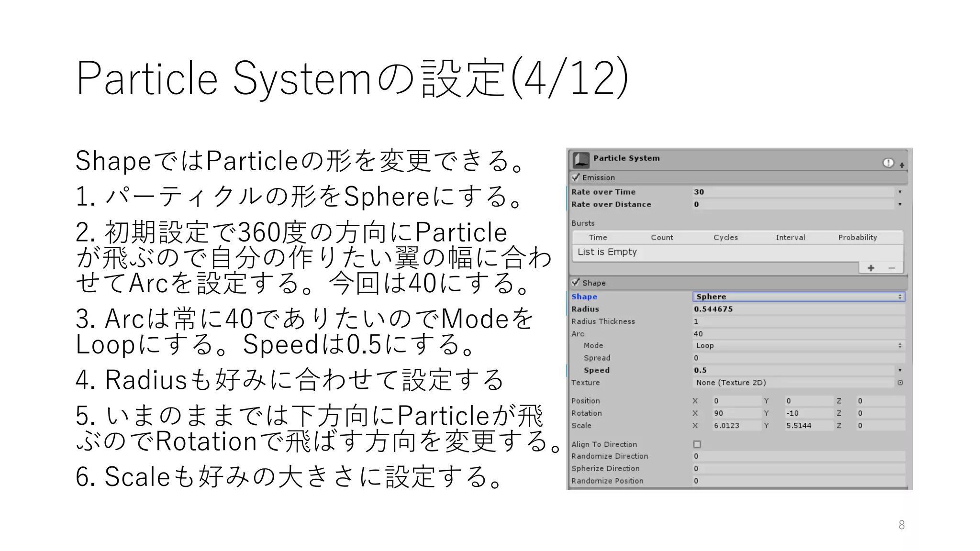980x551 pixels.
Task: Toggle the Shape module checkbox
Action: pyautogui.click(x=576, y=283)
